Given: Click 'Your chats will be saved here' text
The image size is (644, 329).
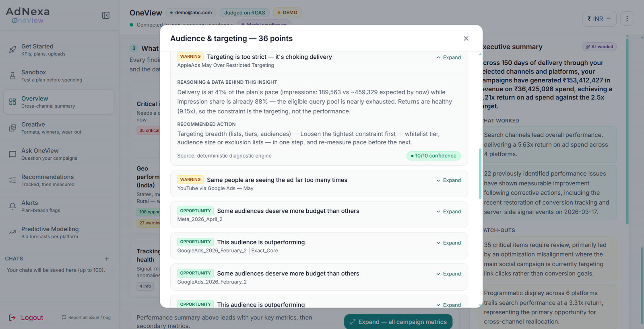Looking at the screenshot, I should (56, 270).
